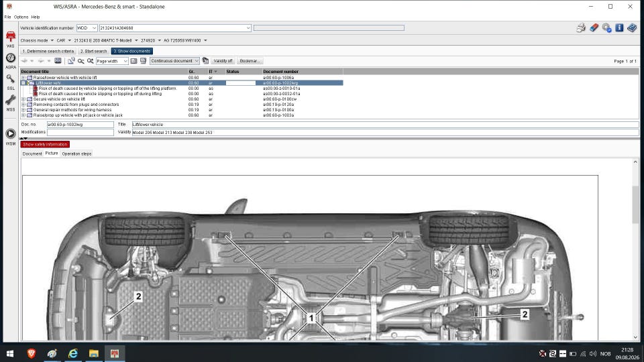Click the greyed forward navigation arrow icon
Viewport: 644px width, 362px height.
[41, 61]
